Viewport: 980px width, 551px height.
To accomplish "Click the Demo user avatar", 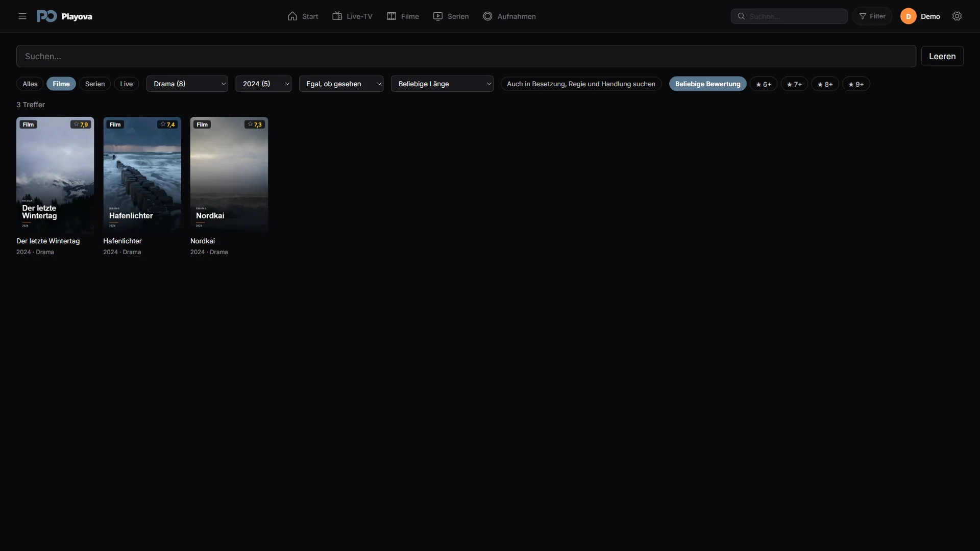I will tap(909, 16).
